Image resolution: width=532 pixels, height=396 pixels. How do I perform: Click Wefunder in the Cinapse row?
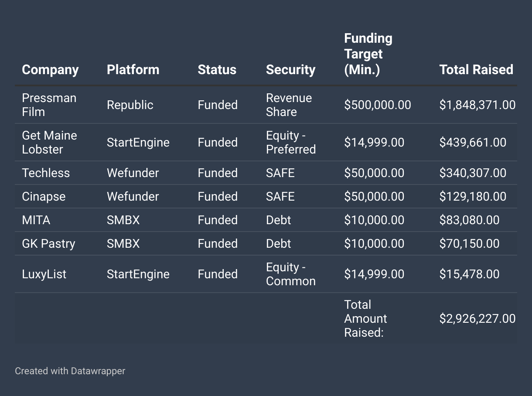(x=133, y=196)
